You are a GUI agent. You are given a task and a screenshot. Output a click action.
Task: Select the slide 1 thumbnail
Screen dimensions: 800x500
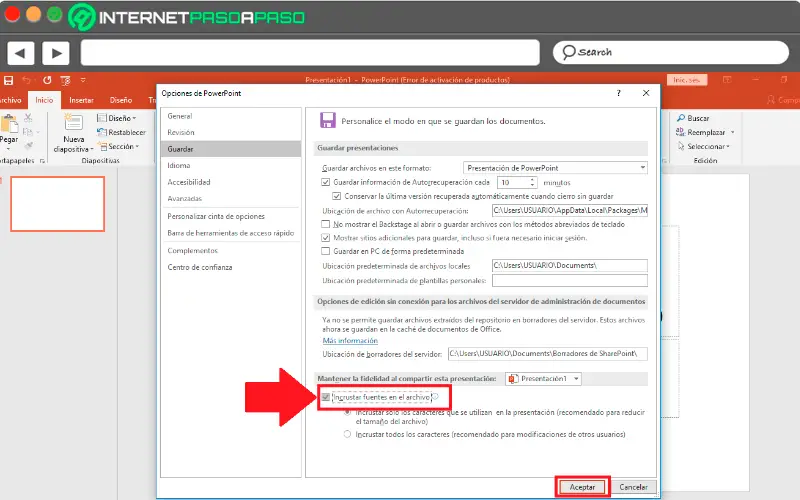point(58,204)
